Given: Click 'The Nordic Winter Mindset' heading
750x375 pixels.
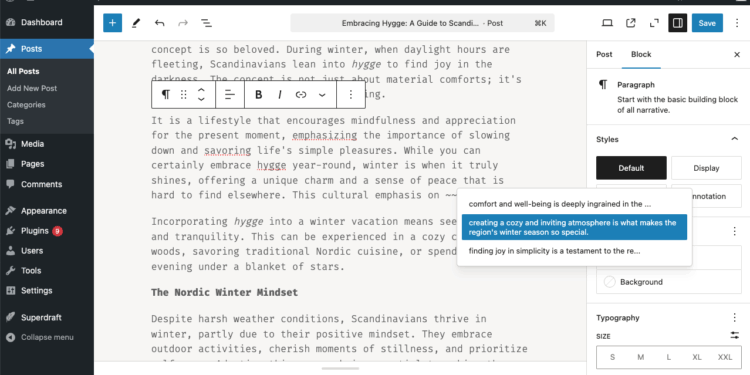Looking at the screenshot, I should (224, 292).
